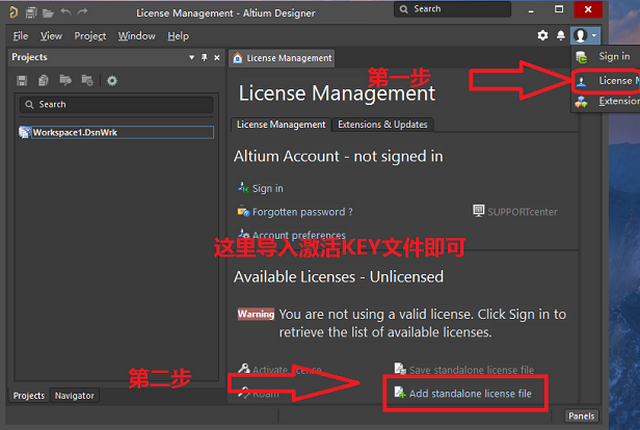Click the title bar Search box
Screen dimensions: 640x430
pyautogui.click(x=452, y=9)
